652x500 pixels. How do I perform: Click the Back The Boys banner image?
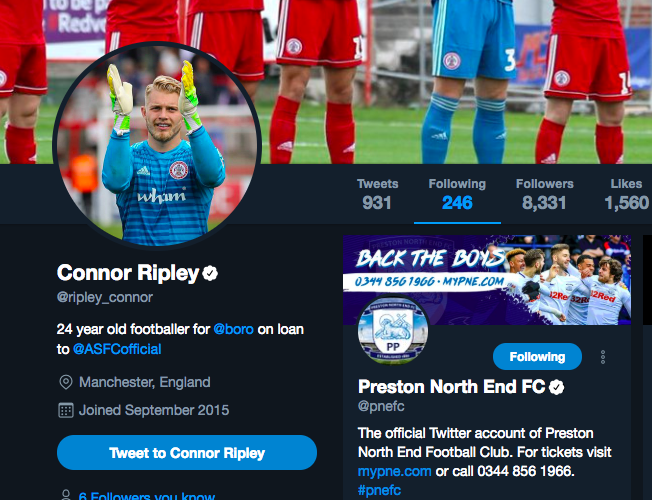coord(487,280)
